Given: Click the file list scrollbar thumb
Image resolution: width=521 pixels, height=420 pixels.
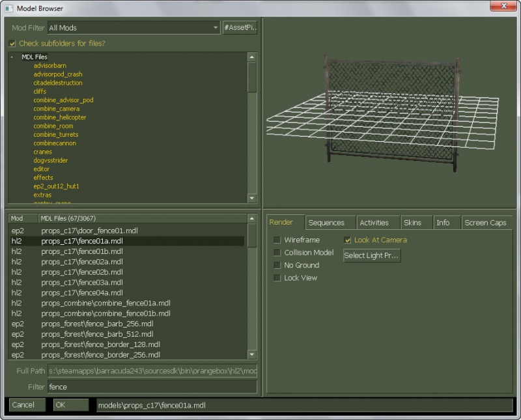Looking at the screenshot, I should coord(252,235).
